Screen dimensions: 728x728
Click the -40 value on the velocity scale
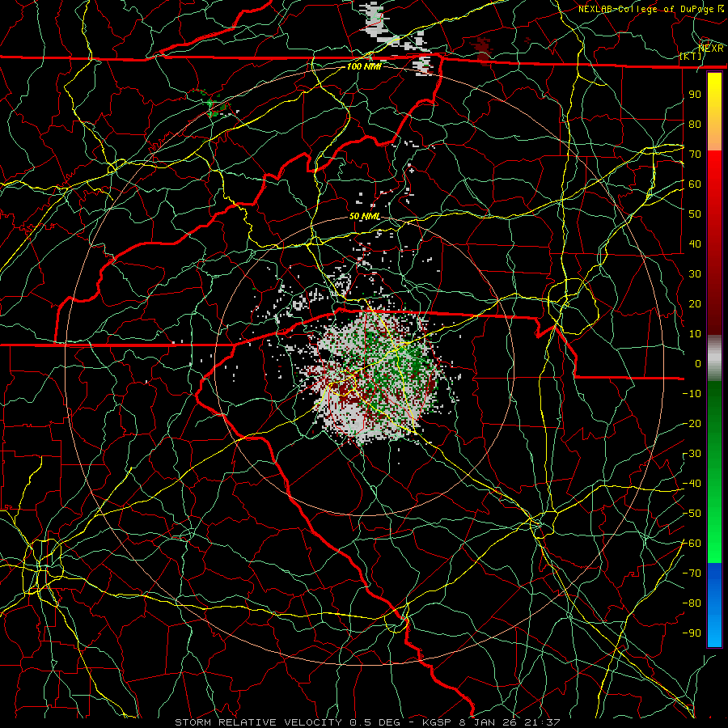coord(692,484)
